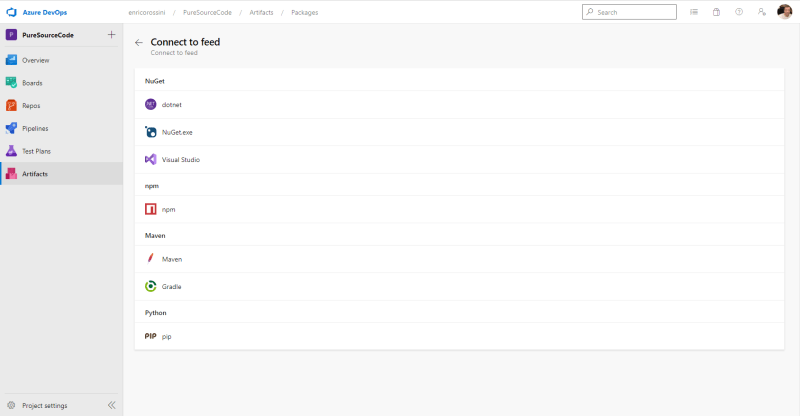
Task: Click the Python section heading
Action: pyautogui.click(x=156, y=313)
